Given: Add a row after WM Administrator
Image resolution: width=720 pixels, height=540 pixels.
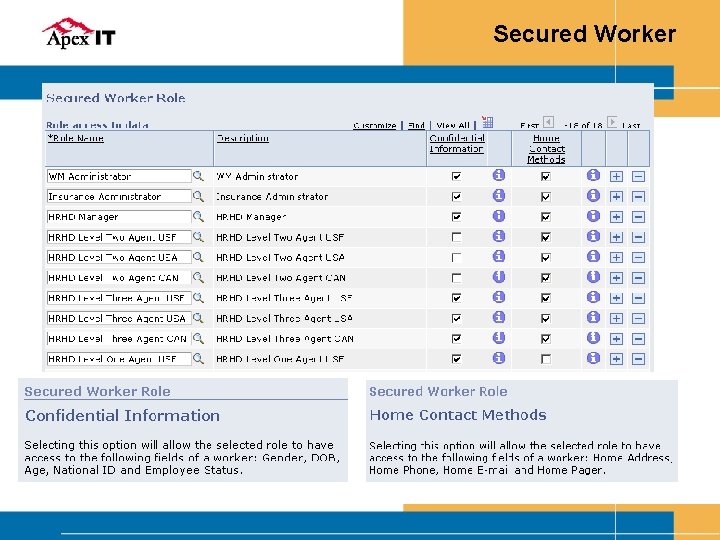Looking at the screenshot, I should [616, 176].
